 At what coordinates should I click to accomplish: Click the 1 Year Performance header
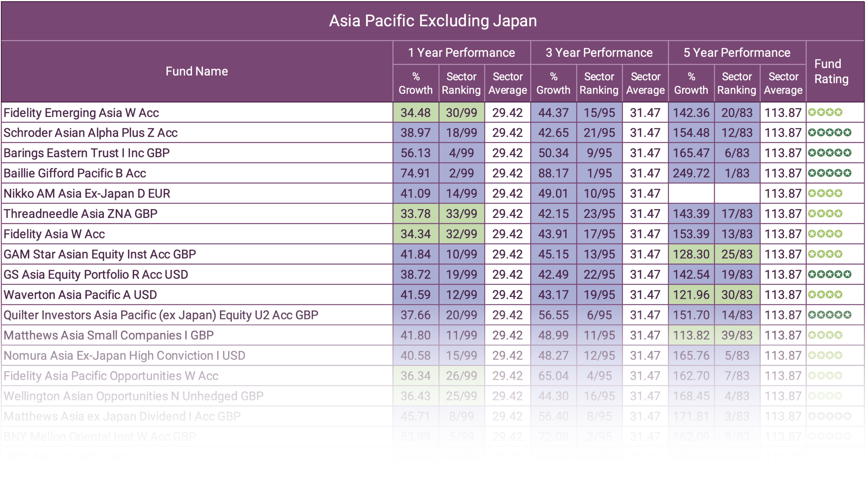[x=462, y=53]
